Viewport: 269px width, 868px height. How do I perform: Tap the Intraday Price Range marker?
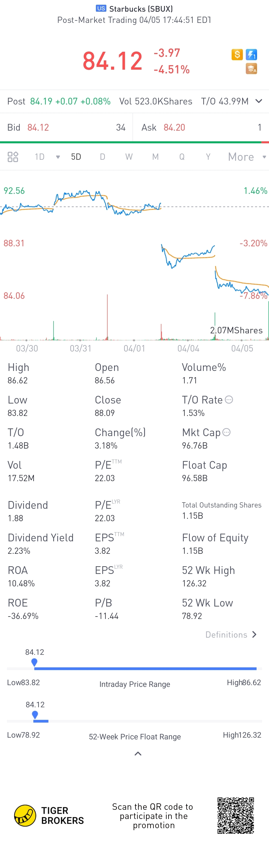tap(34, 662)
